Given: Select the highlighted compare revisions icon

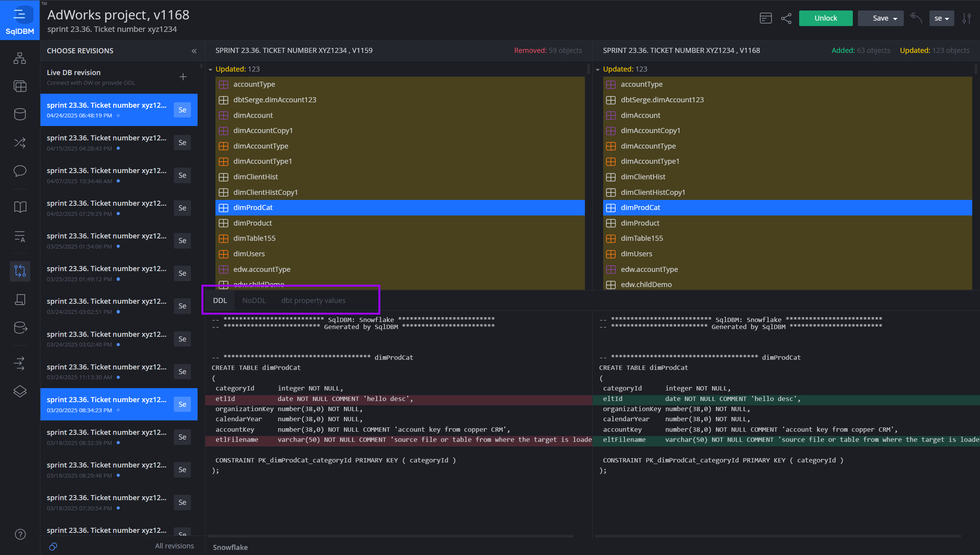Looking at the screenshot, I should pos(20,271).
